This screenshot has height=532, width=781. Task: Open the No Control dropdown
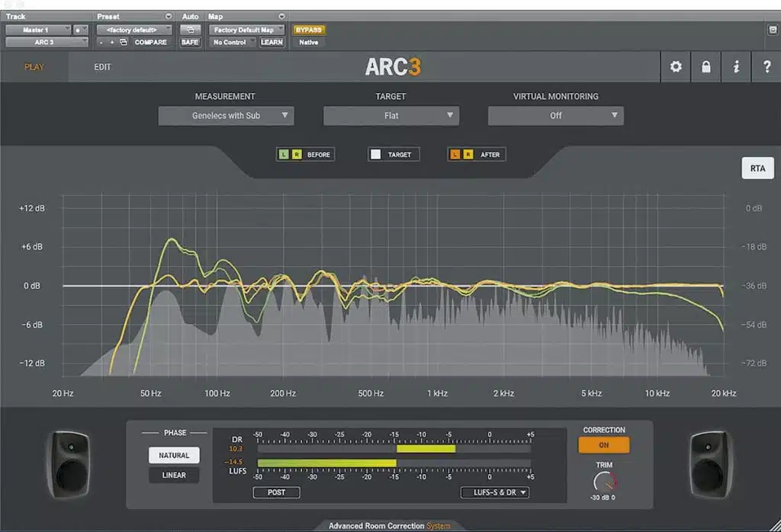pos(232,43)
